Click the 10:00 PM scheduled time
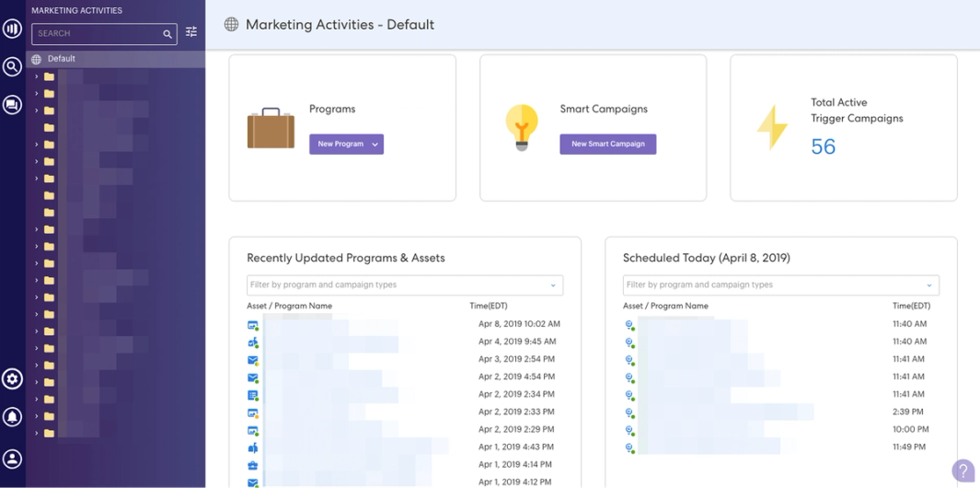This screenshot has width=980, height=488. [911, 429]
